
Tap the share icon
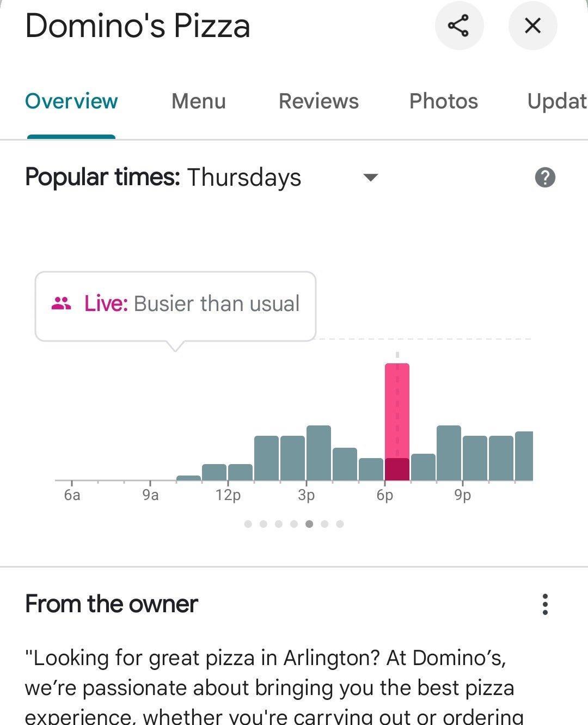click(459, 26)
